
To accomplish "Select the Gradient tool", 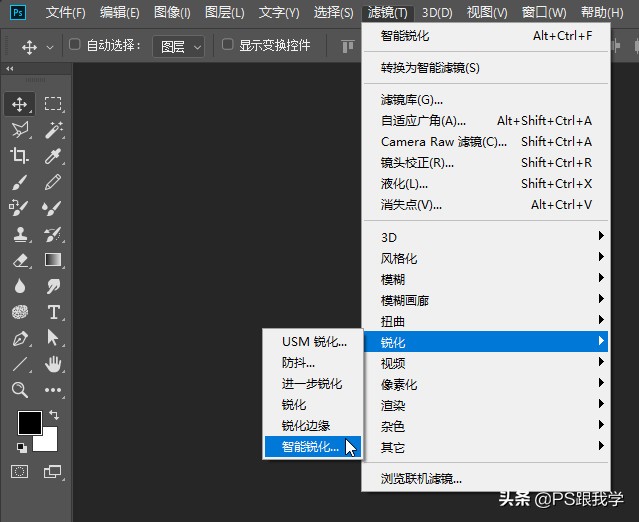I will (x=53, y=260).
